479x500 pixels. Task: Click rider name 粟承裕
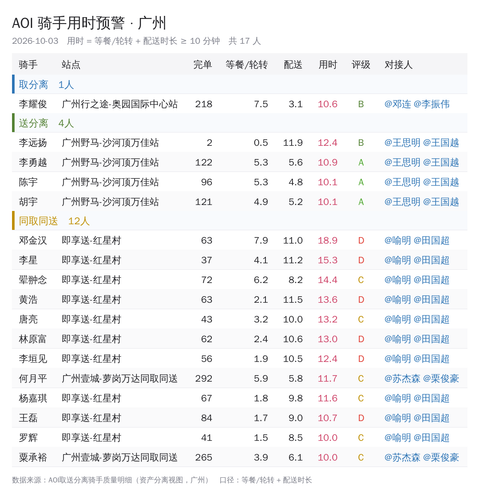[33, 457]
